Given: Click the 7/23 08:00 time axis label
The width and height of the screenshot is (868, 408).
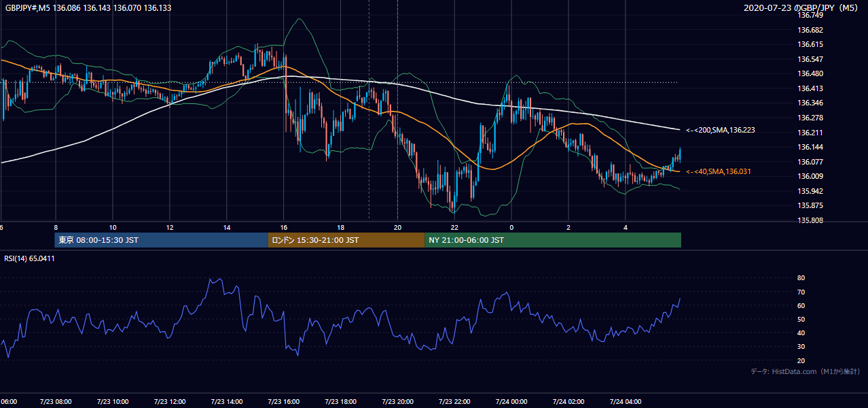Looking at the screenshot, I should 55,402.
